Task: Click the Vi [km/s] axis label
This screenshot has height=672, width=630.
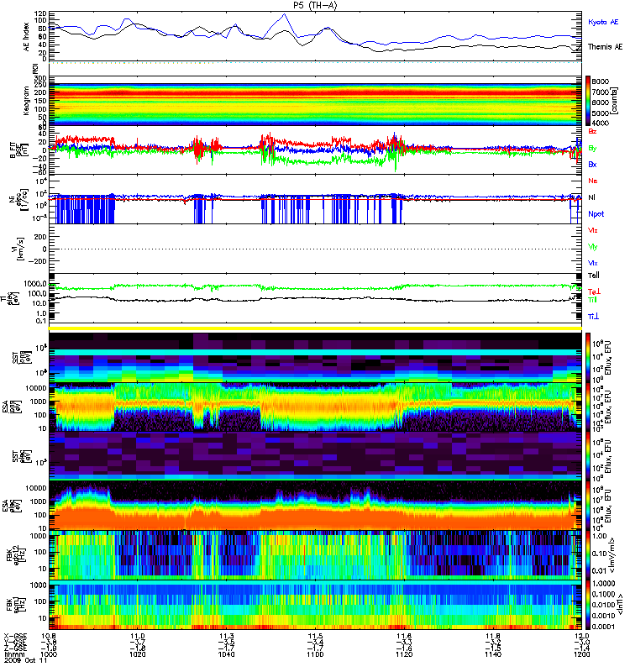Action: pyautogui.click(x=18, y=249)
